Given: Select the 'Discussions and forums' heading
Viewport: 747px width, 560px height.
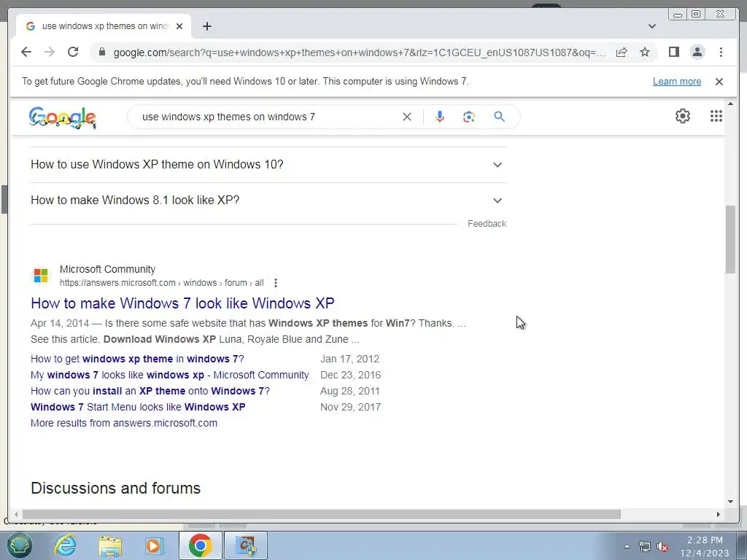Looking at the screenshot, I should coord(116,488).
